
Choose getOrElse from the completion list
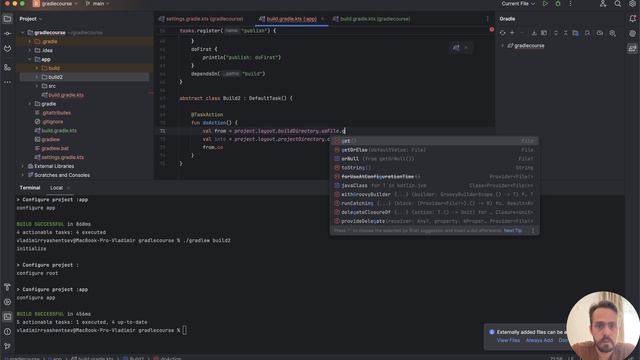pos(434,150)
